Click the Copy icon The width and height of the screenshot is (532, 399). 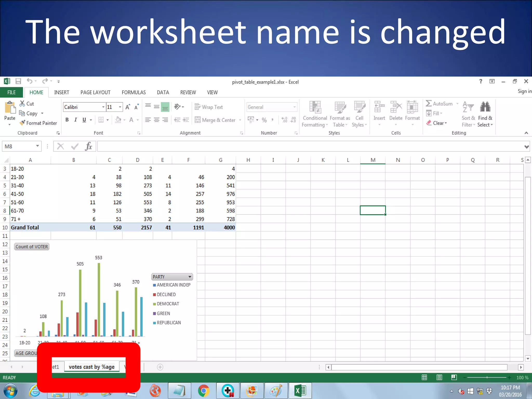tap(22, 113)
